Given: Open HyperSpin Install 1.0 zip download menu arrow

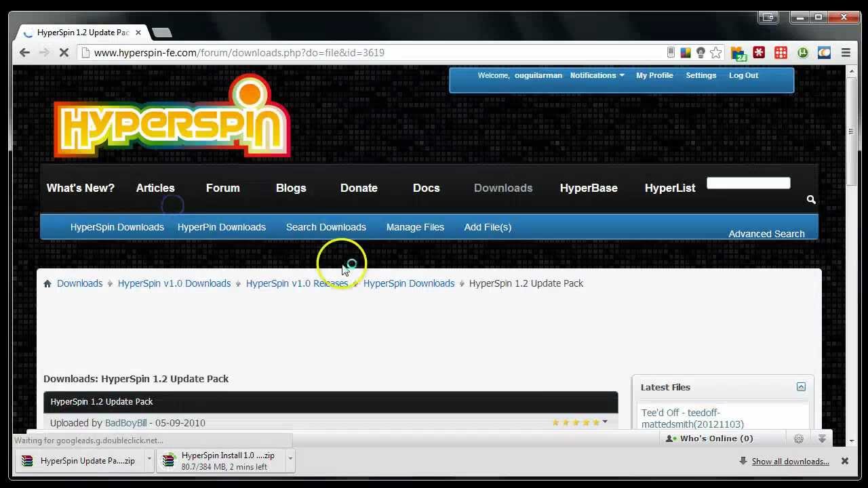Looking at the screenshot, I should (290, 460).
